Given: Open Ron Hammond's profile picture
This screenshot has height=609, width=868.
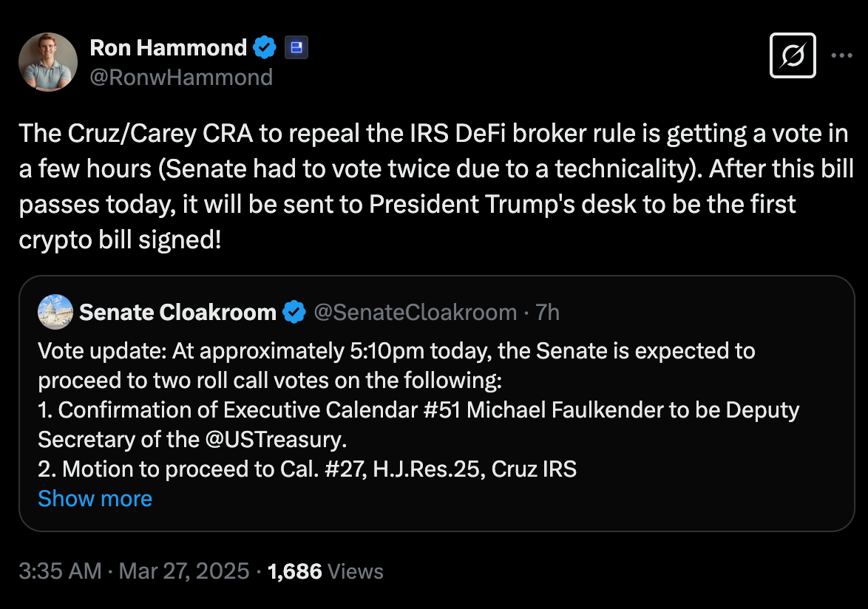Looking at the screenshot, I should coord(48,62).
